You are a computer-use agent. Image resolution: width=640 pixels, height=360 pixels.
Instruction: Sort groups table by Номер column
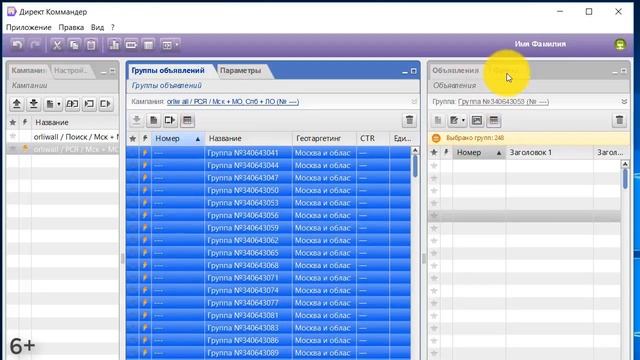point(178,138)
